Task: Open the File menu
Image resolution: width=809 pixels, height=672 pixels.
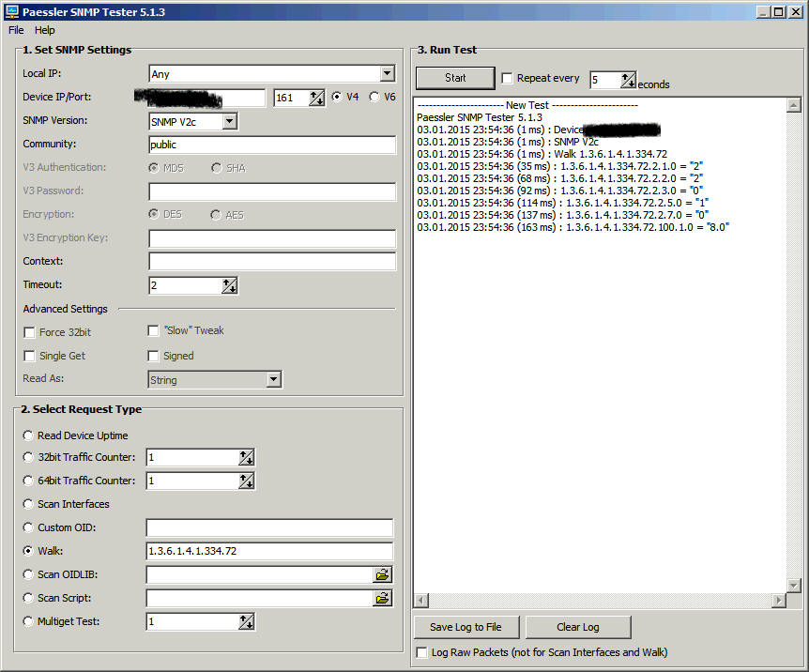Action: click(x=16, y=30)
